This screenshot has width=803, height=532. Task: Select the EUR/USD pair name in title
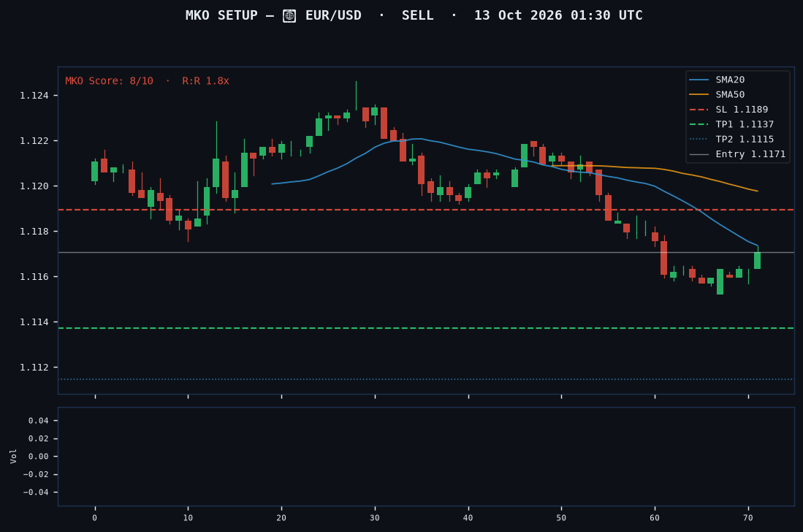pos(333,15)
